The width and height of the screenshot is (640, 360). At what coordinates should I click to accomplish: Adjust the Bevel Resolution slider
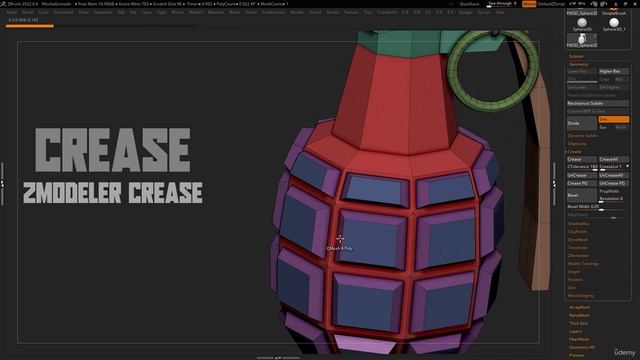click(x=613, y=199)
